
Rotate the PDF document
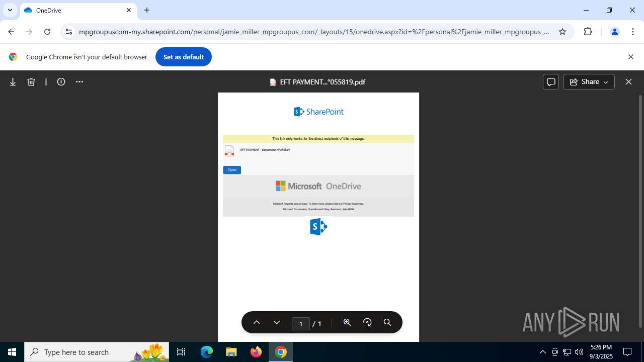click(367, 323)
